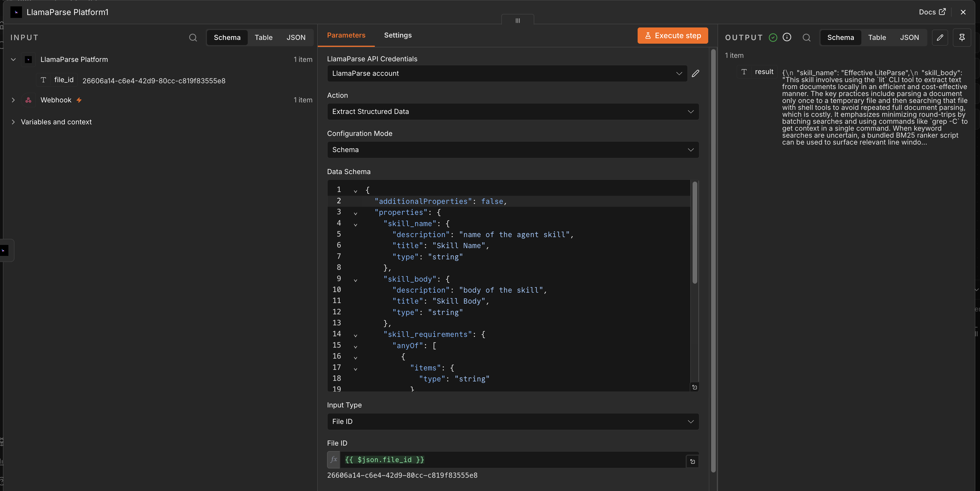This screenshot has height=491, width=980.
Task: Click the "additionalProperties" line in schema editor
Action: pyautogui.click(x=509, y=202)
